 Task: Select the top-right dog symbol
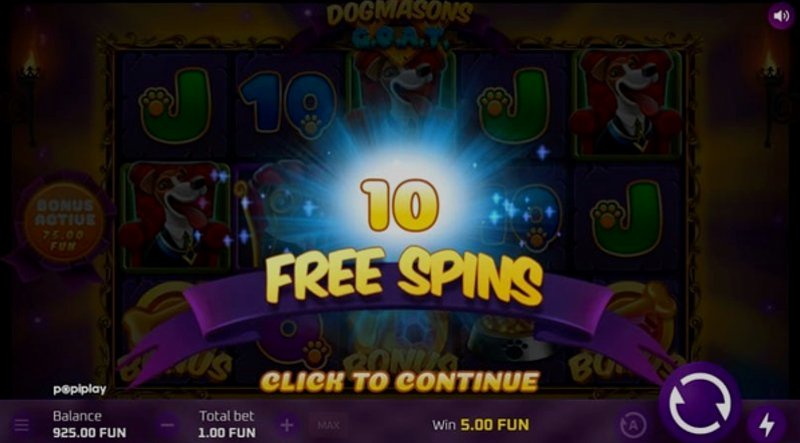626,103
